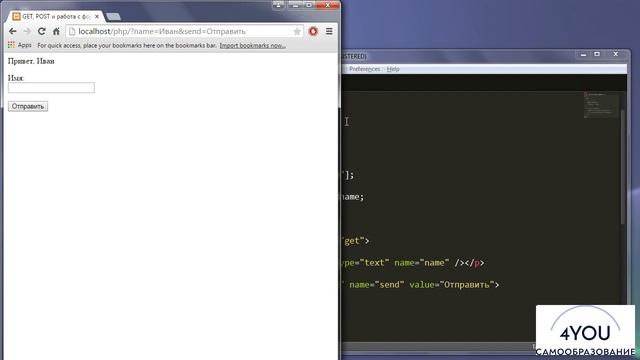The image size is (640, 360).
Task: Submit the form with Отправить button
Action: click(28, 106)
